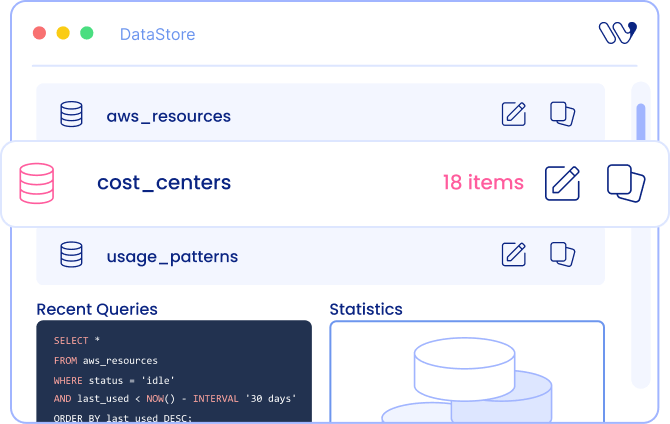Click the FROM aws_resources query line

(x=106, y=361)
